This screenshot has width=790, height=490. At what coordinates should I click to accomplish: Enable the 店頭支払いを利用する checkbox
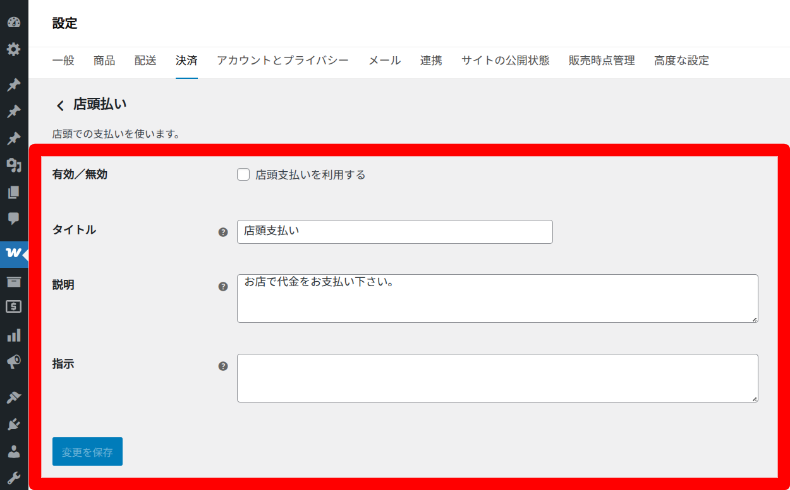coord(243,175)
